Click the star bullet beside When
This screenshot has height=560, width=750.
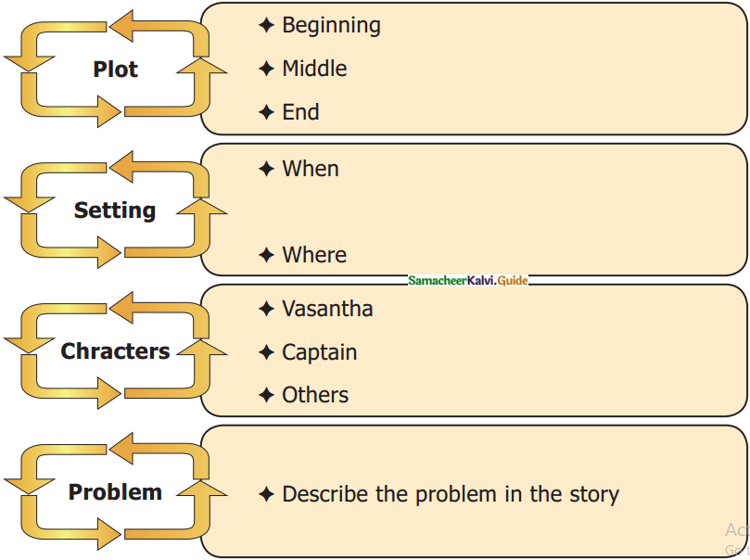[266, 169]
